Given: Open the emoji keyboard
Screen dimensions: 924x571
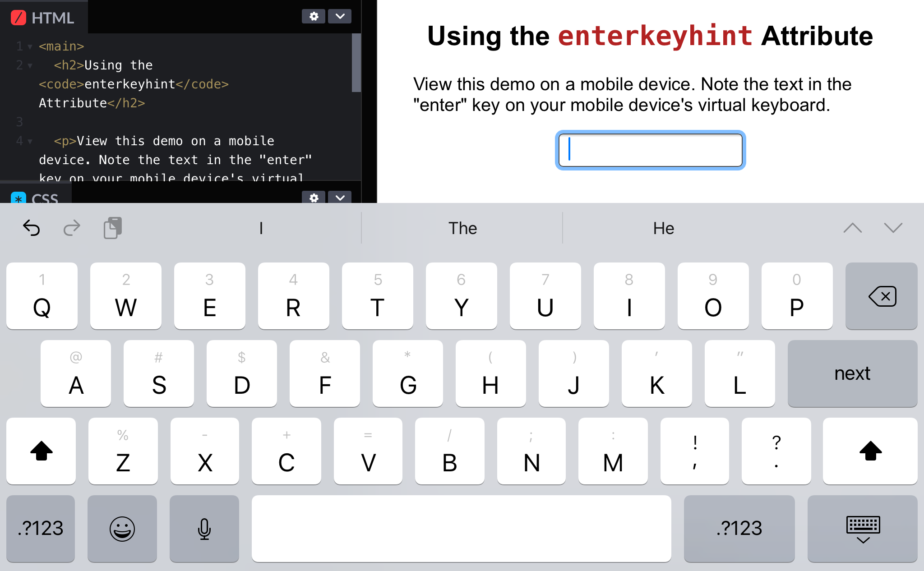Looking at the screenshot, I should pos(122,529).
